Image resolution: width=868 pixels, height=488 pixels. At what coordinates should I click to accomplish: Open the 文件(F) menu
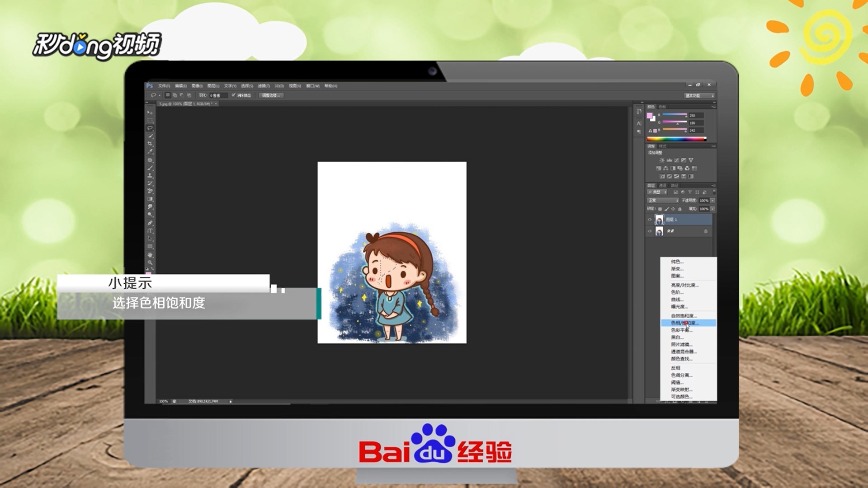click(x=164, y=86)
